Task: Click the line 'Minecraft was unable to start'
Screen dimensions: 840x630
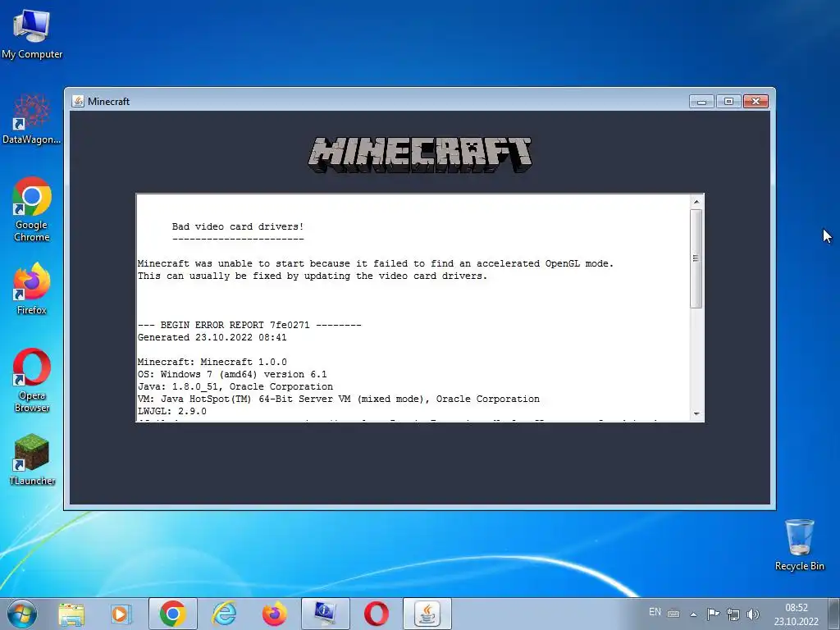Action: (376, 263)
